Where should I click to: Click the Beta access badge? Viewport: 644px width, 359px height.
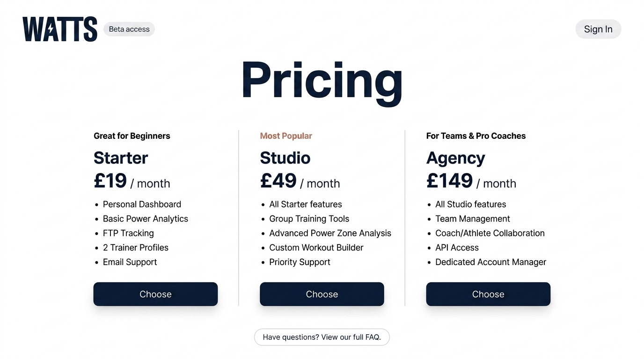pyautogui.click(x=129, y=29)
